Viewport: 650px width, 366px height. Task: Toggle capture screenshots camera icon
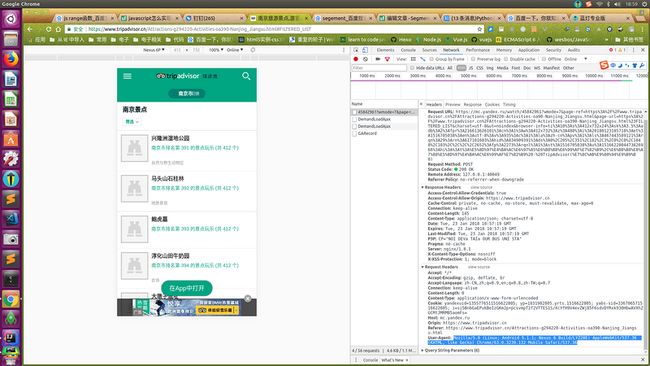pyautogui.click(x=378, y=59)
